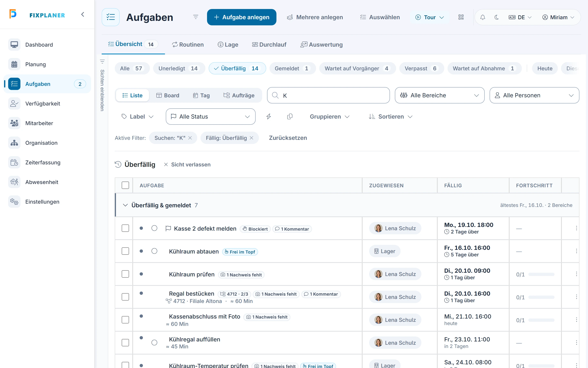The height and width of the screenshot is (368, 588).
Task: Open row menu for Kühlraum prüfen
Action: 576,274
